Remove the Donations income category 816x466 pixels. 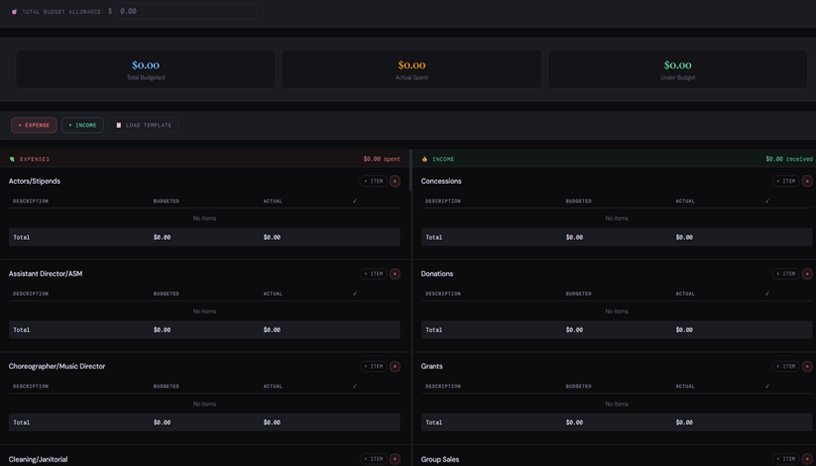(x=807, y=274)
